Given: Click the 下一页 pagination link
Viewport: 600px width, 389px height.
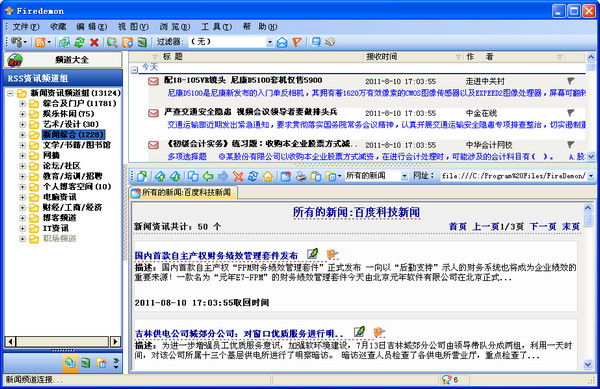Looking at the screenshot, I should click(543, 226).
